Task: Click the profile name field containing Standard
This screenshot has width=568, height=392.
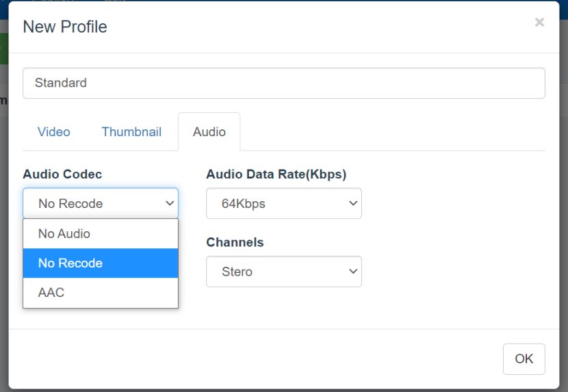Action: pos(283,83)
